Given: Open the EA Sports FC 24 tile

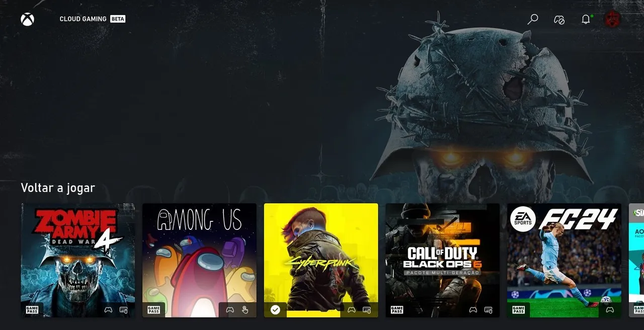Looking at the screenshot, I should 564,260.
